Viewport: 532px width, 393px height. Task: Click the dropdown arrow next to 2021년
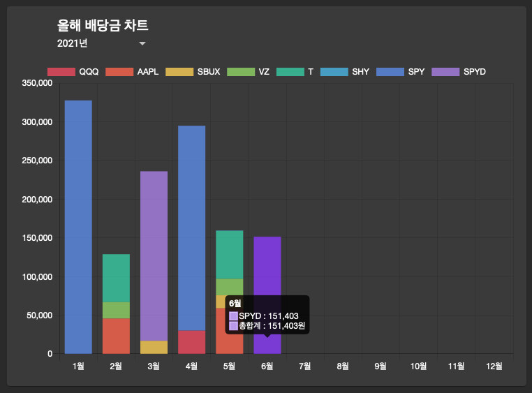(x=142, y=43)
